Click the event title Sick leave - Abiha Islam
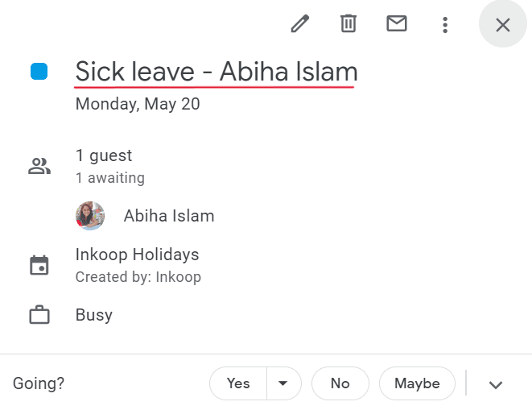The width and height of the screenshot is (532, 410). tap(217, 72)
